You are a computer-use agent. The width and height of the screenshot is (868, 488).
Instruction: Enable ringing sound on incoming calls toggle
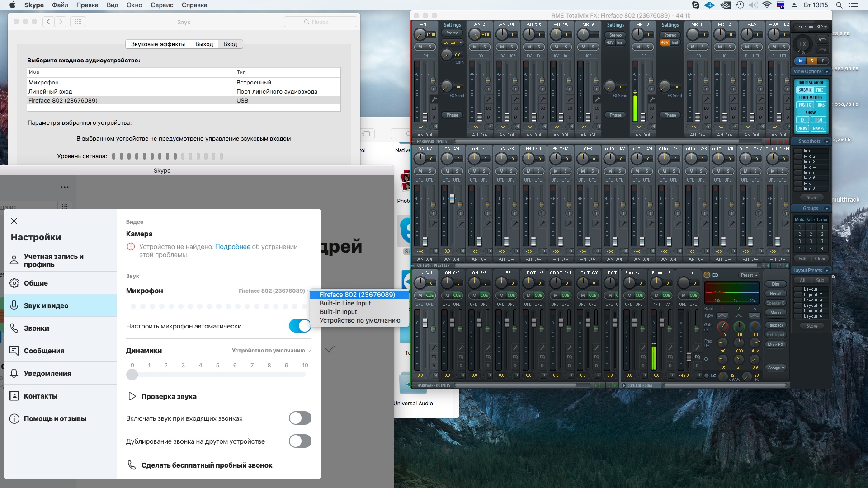coord(300,418)
